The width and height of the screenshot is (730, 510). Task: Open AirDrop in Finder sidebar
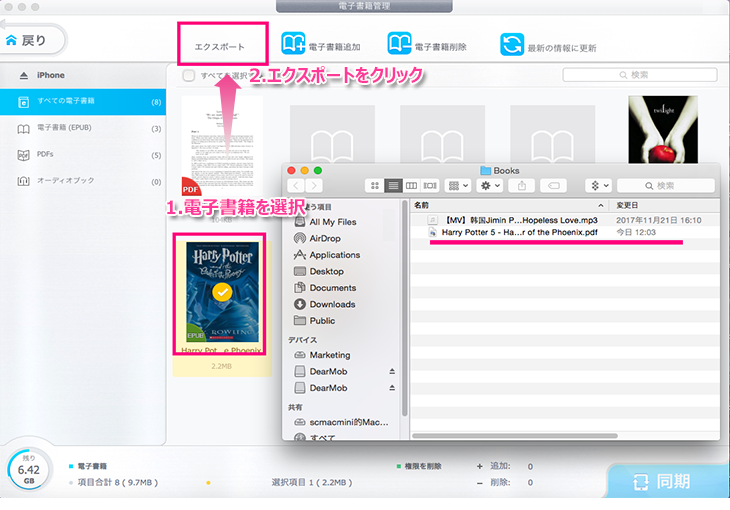click(325, 238)
